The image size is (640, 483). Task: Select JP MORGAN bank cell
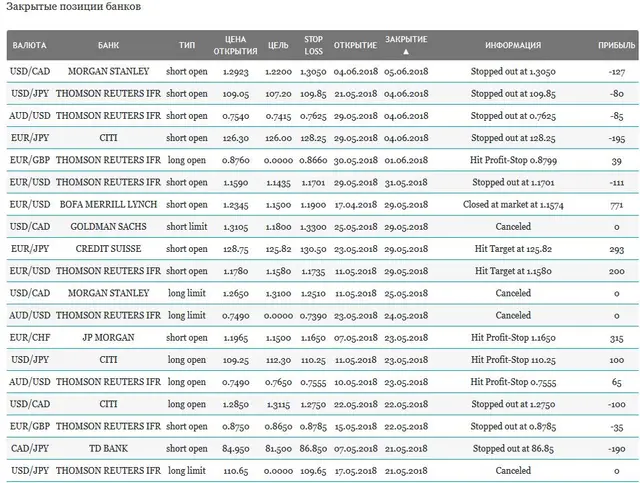tap(108, 338)
